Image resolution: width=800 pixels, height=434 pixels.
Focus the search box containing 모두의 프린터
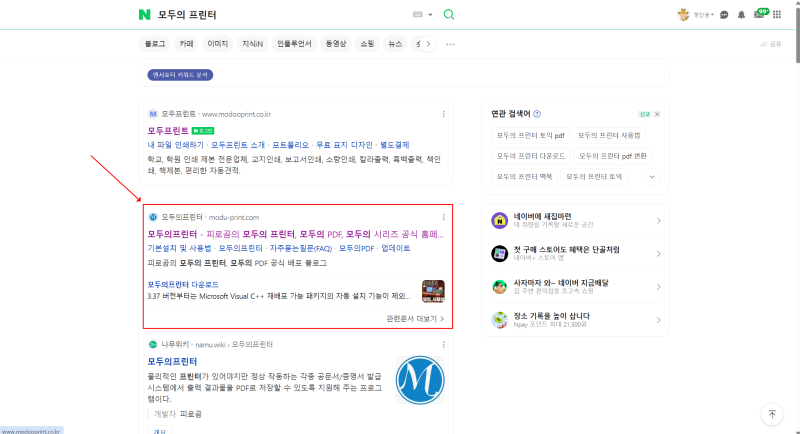pos(281,15)
